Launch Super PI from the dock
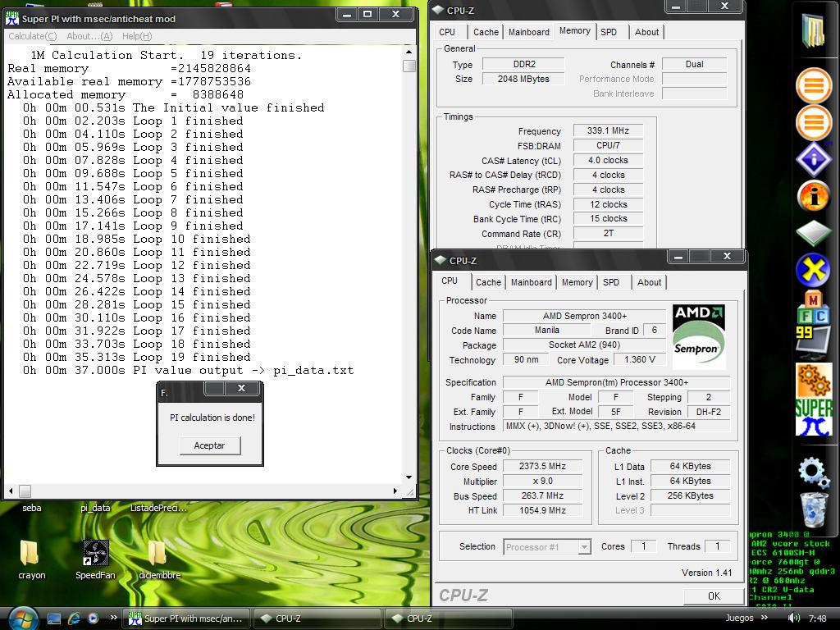This screenshot has width=840, height=630. pos(813,418)
